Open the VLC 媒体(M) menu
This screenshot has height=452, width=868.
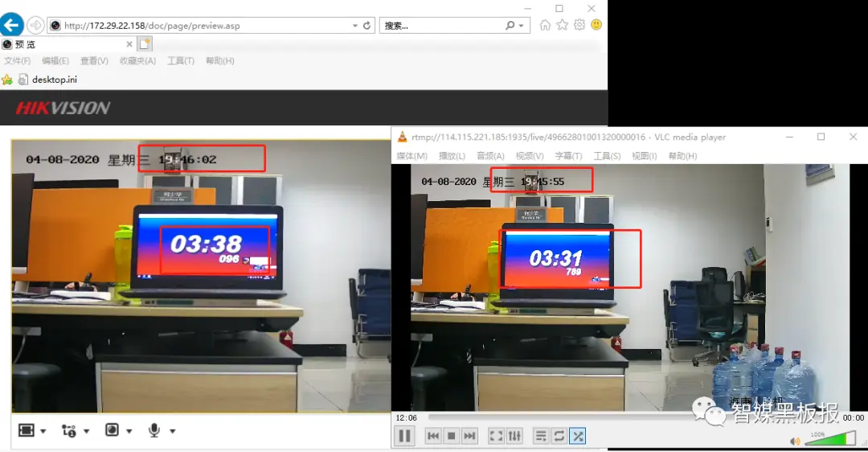pos(411,156)
